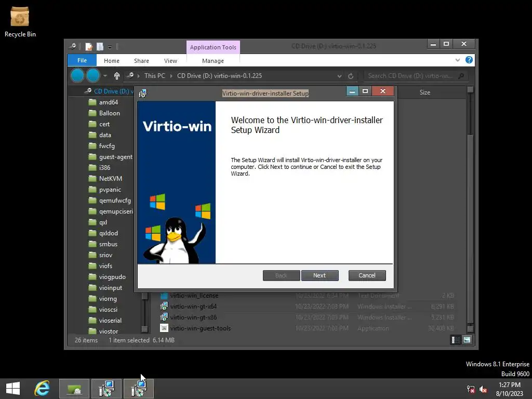Sort by the Size column header
Viewport: 532px width, 399px height.
tap(425, 92)
